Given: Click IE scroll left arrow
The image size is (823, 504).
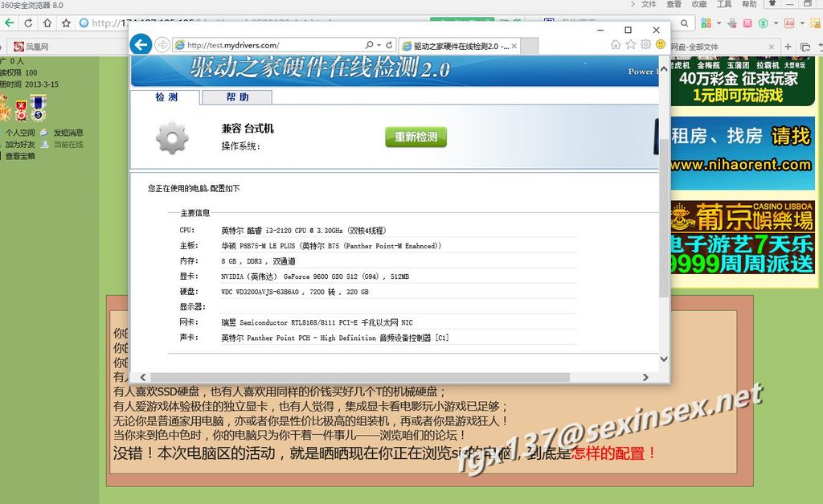Looking at the screenshot, I should coord(143,377).
